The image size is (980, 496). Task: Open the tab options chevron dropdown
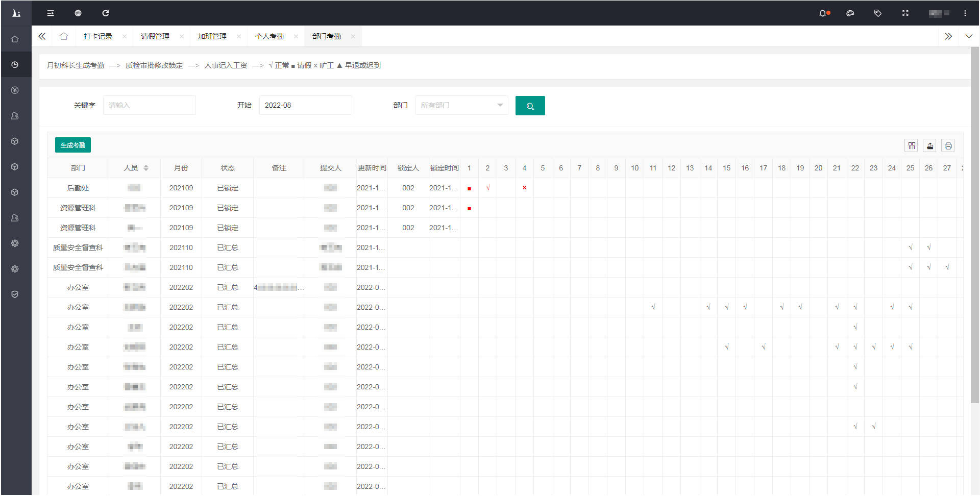(x=969, y=36)
